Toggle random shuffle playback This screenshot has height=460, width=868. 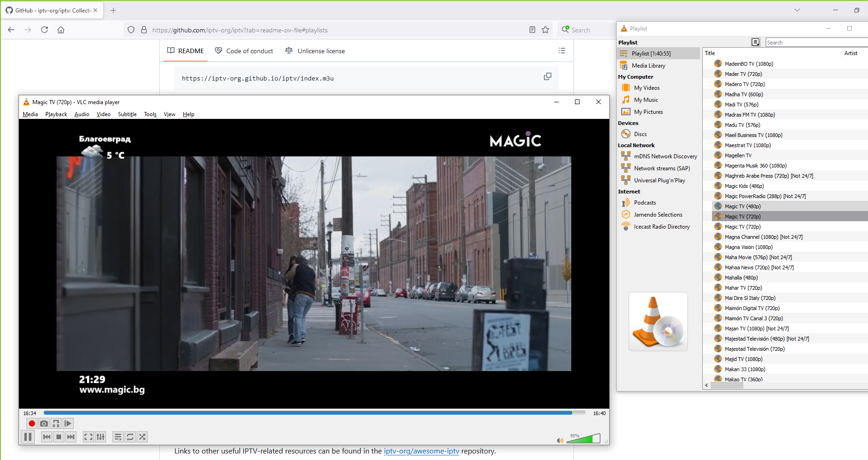(x=142, y=437)
